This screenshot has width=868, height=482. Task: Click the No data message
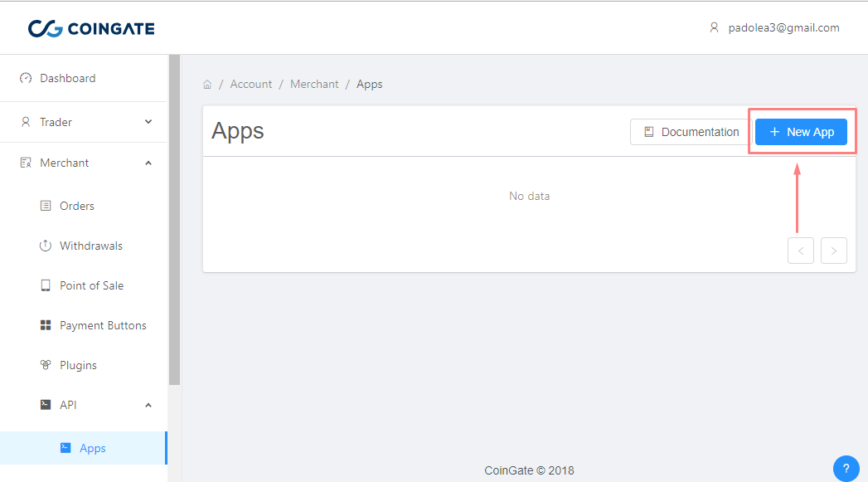point(529,196)
